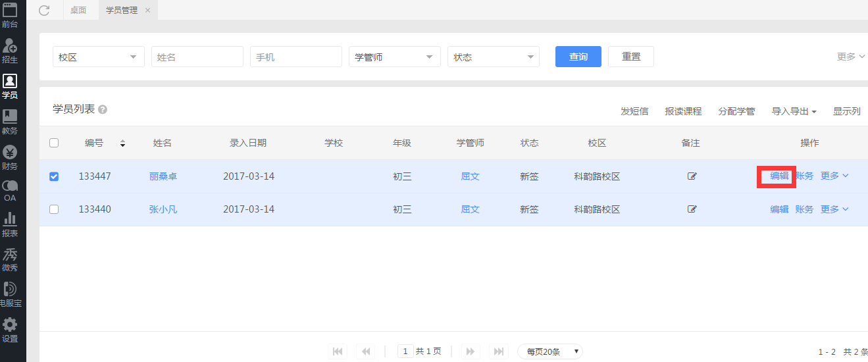Open the 每页20条 page size dropdown
This screenshot has width=868, height=362.
550,351
